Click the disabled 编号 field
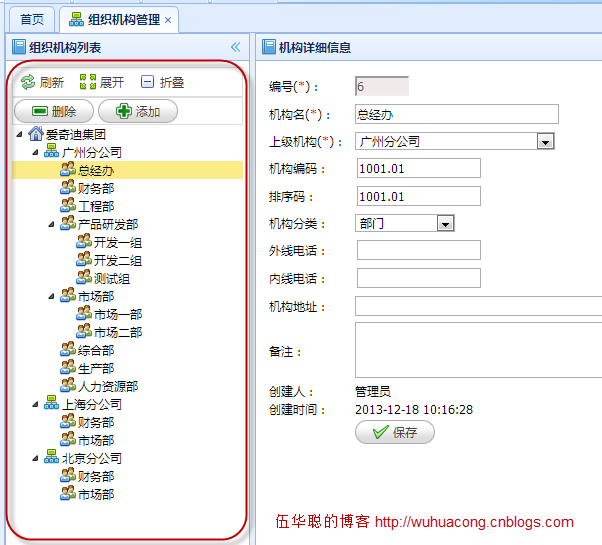This screenshot has height=545, width=602. pyautogui.click(x=382, y=86)
